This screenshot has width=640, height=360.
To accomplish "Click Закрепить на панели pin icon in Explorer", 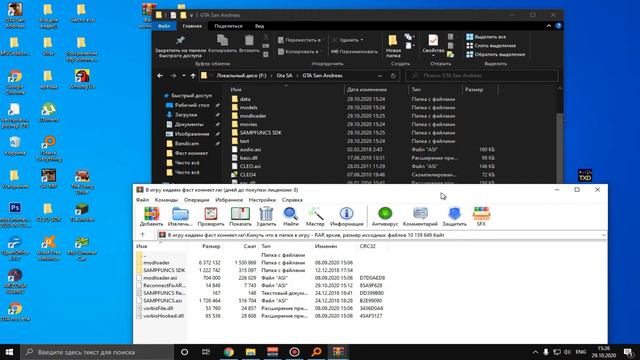I will tap(180, 47).
